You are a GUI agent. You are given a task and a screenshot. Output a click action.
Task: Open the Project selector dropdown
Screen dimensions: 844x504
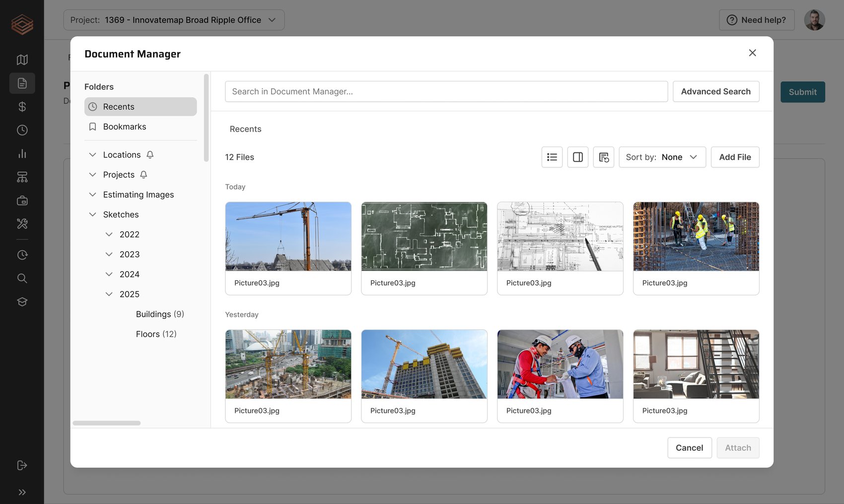[174, 20]
